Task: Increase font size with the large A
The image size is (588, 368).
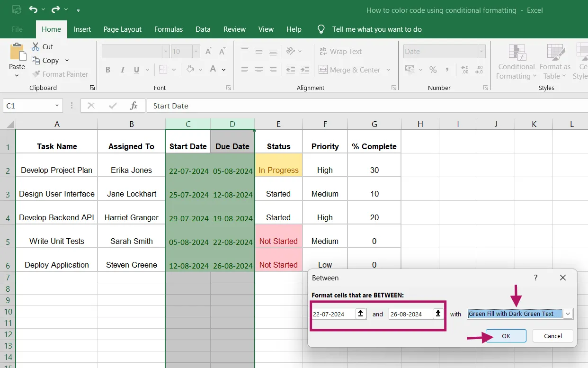Action: 208,51
